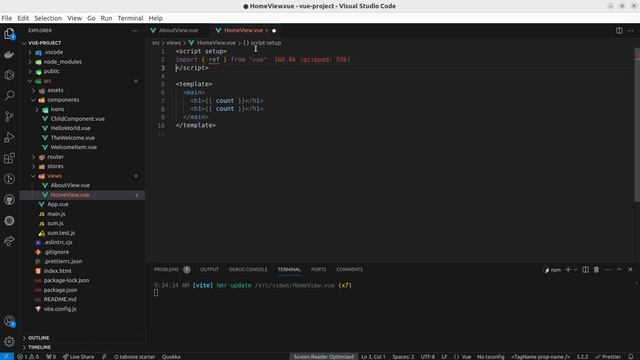640x360 pixels.
Task: Open the Live Share activity bar icon
Action: (x=9, y=241)
